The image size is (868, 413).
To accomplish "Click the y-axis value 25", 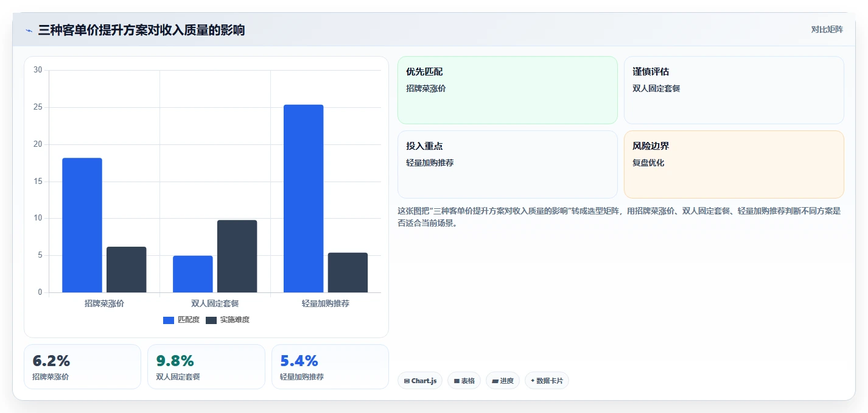I will tap(38, 107).
